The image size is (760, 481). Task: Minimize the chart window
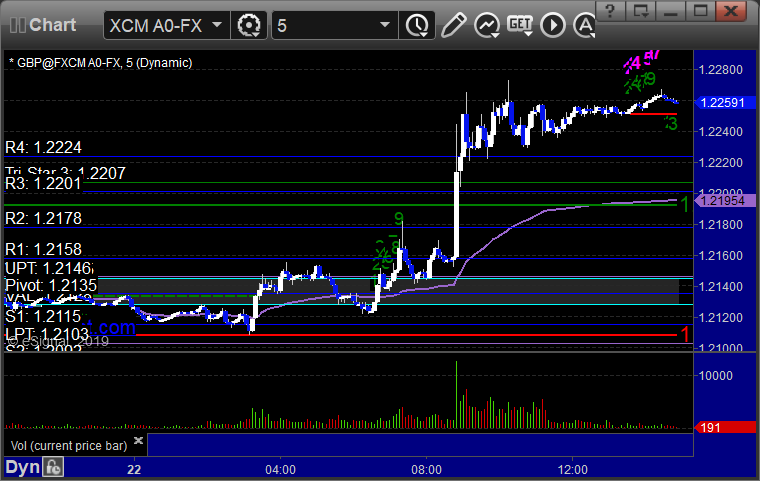click(x=670, y=11)
